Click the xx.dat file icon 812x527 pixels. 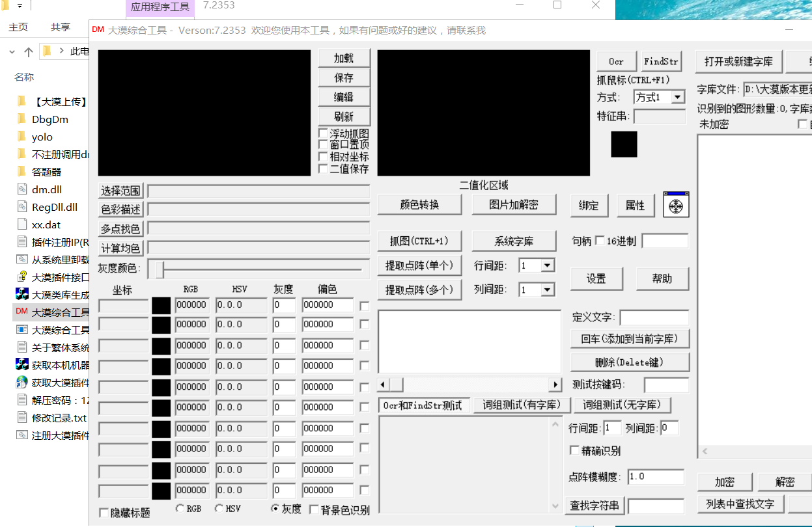click(21, 224)
